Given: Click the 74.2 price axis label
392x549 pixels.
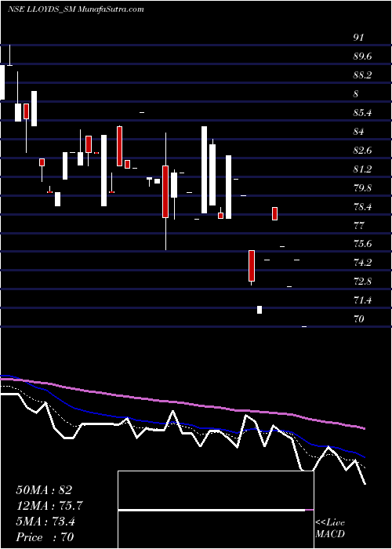Looking at the screenshot, I should (x=364, y=263).
